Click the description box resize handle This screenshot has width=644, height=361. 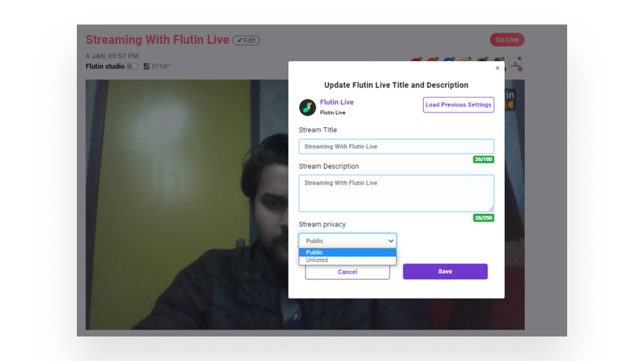click(491, 209)
